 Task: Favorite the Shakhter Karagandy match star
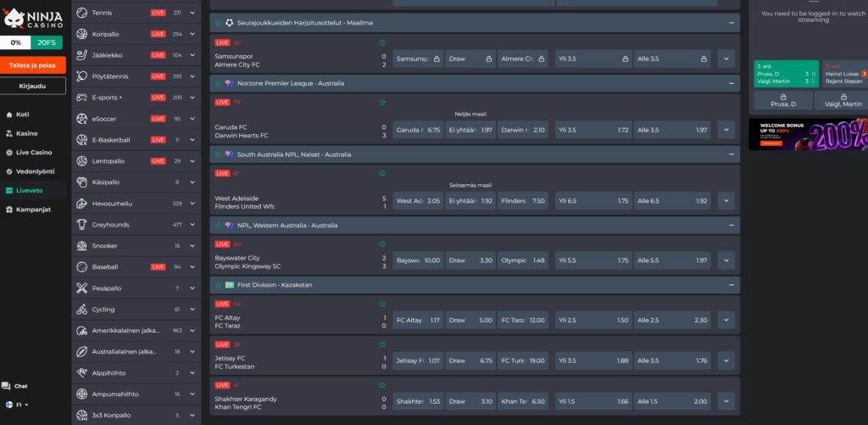382,385
